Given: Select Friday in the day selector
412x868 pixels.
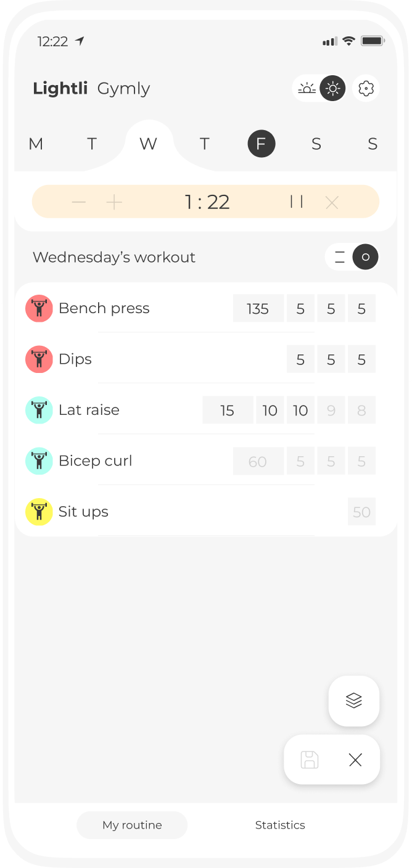Looking at the screenshot, I should 261,144.
